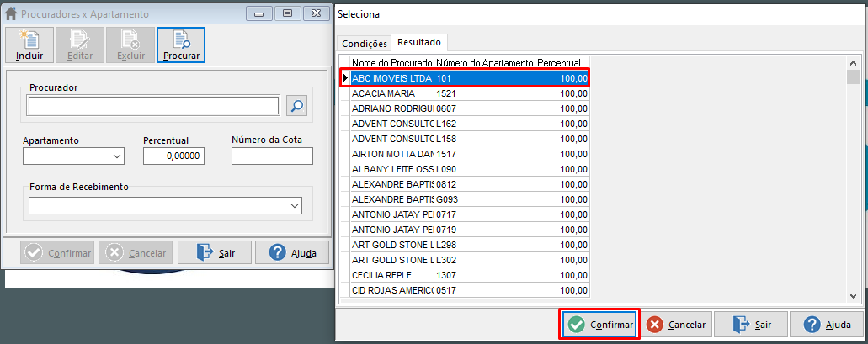Click the magnifier next to Procurador field
868x344 pixels.
coord(296,106)
